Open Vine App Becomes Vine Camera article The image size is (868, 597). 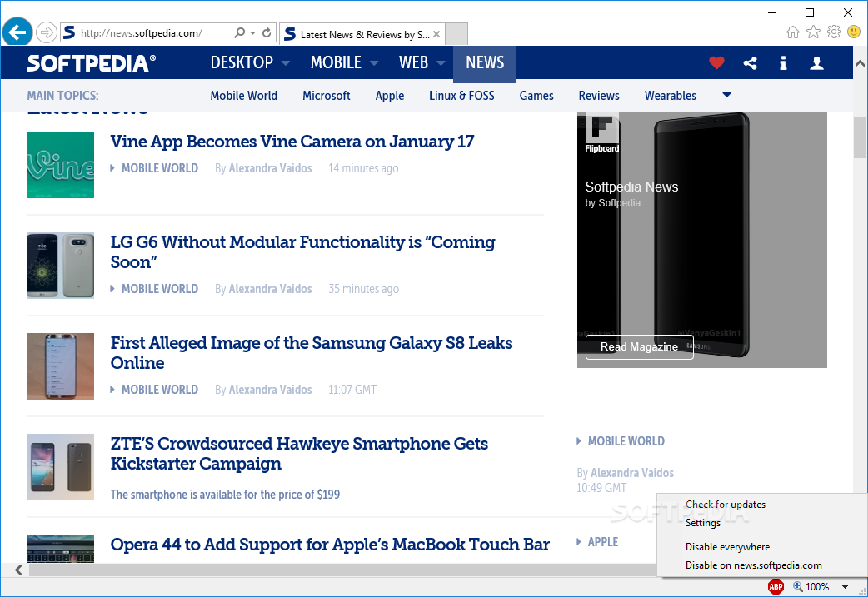[x=292, y=142]
